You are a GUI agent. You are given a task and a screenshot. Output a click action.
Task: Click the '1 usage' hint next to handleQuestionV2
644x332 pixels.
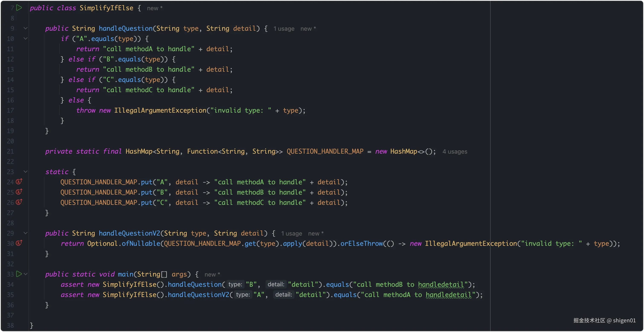pyautogui.click(x=292, y=234)
